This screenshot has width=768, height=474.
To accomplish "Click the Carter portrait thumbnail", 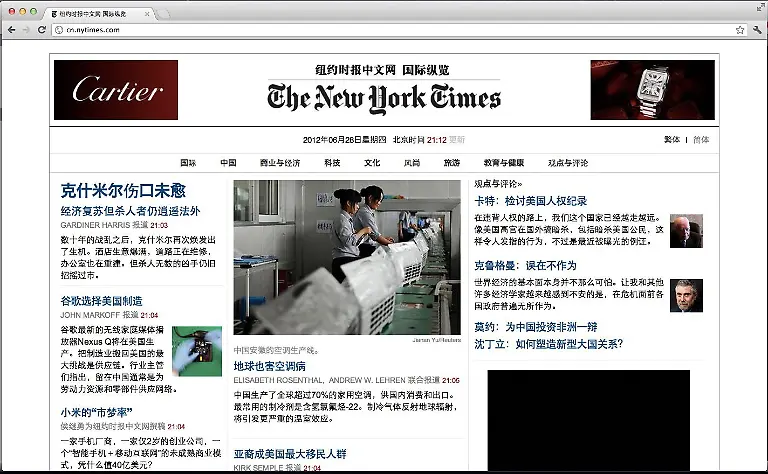I will pyautogui.click(x=686, y=231).
